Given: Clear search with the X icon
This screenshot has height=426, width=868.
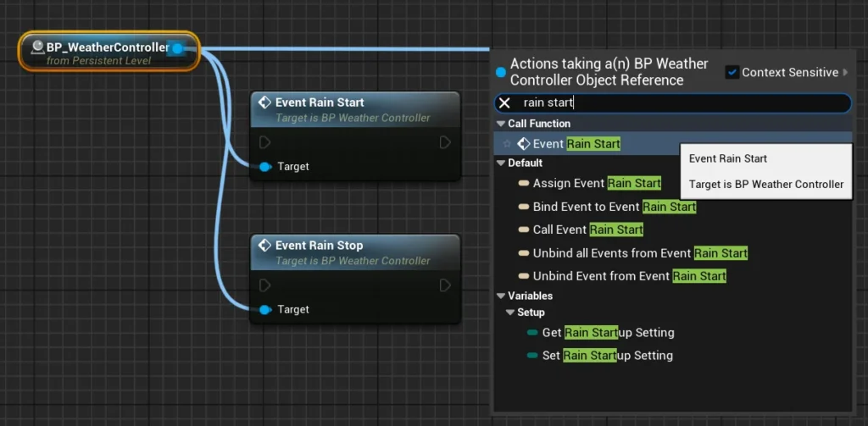Looking at the screenshot, I should [504, 102].
